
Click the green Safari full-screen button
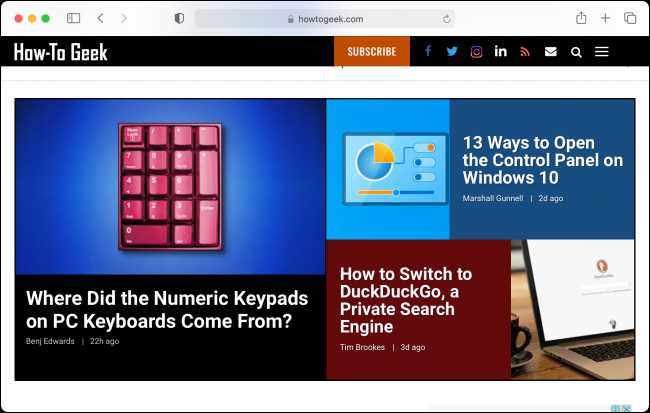(x=46, y=19)
